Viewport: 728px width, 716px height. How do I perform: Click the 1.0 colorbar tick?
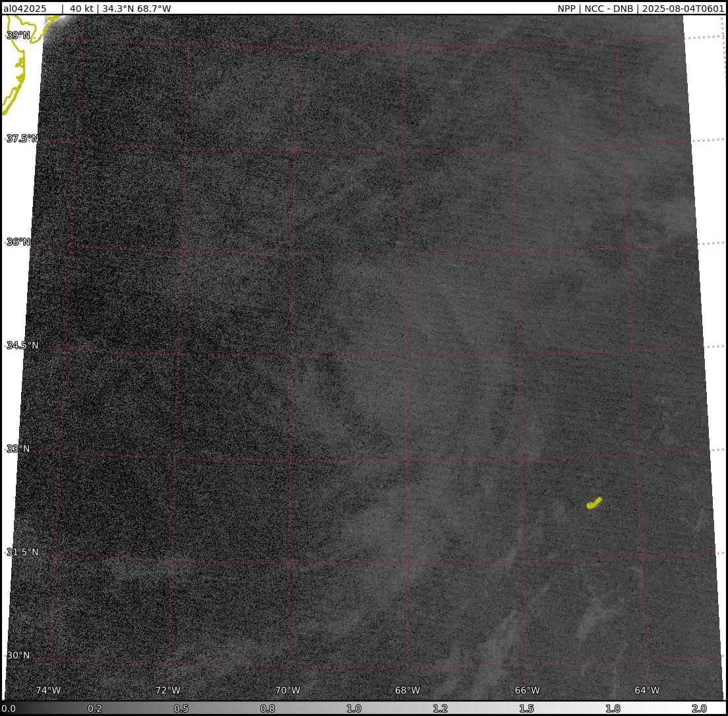click(x=354, y=709)
